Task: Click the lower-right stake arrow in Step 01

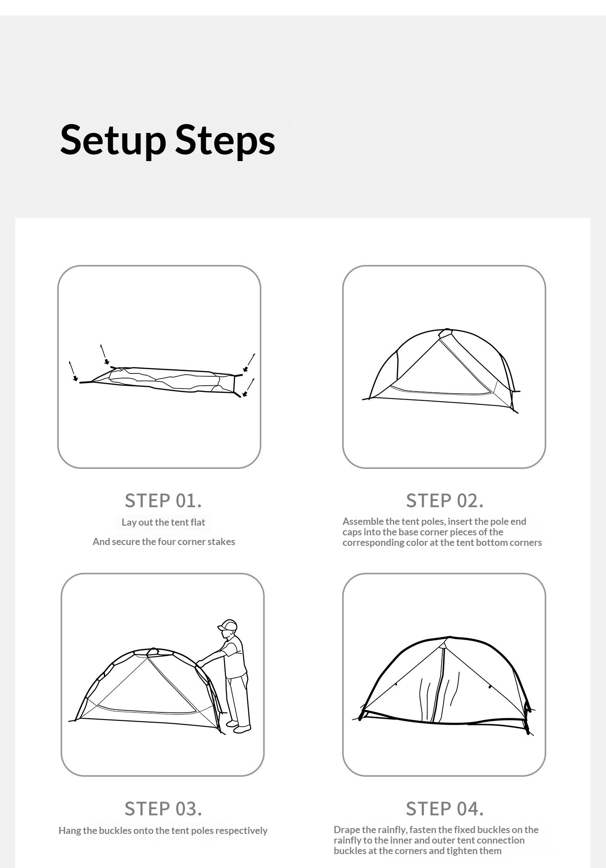Action: (x=249, y=387)
